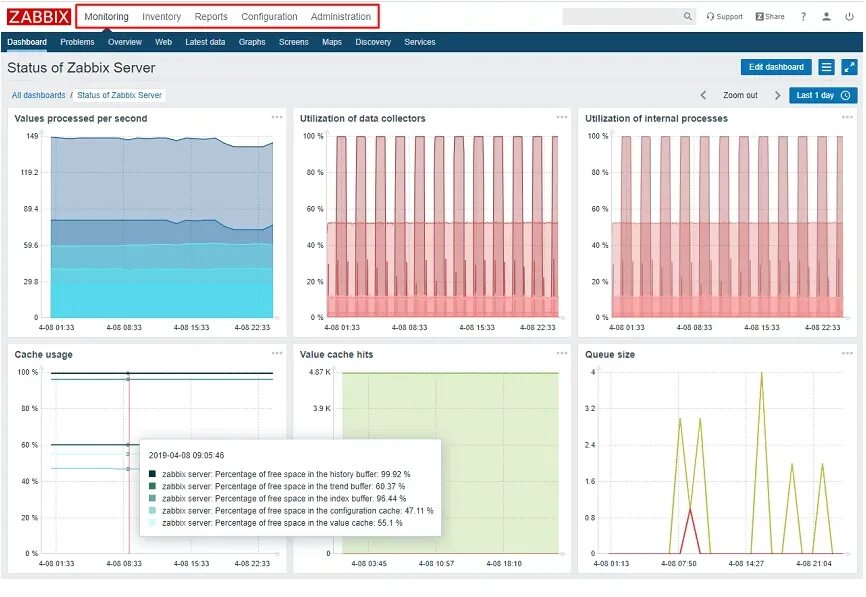Open the dashboard actions list icon

[827, 67]
